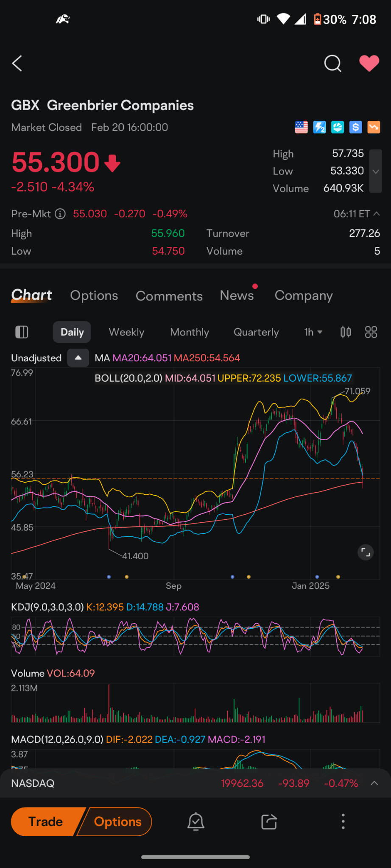Tap the KDJ(9.0,3.0,3.0) indicator label
This screenshot has height=868, width=391.
coord(47,607)
